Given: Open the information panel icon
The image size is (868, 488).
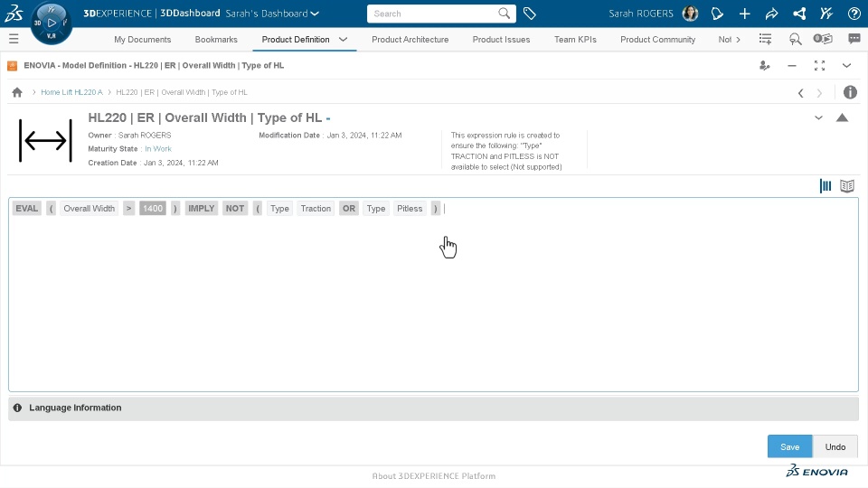Looking at the screenshot, I should click(x=850, y=92).
